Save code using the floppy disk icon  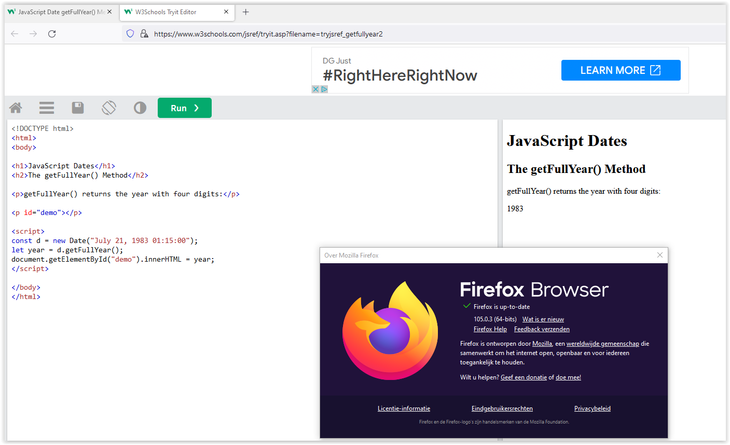pos(78,108)
